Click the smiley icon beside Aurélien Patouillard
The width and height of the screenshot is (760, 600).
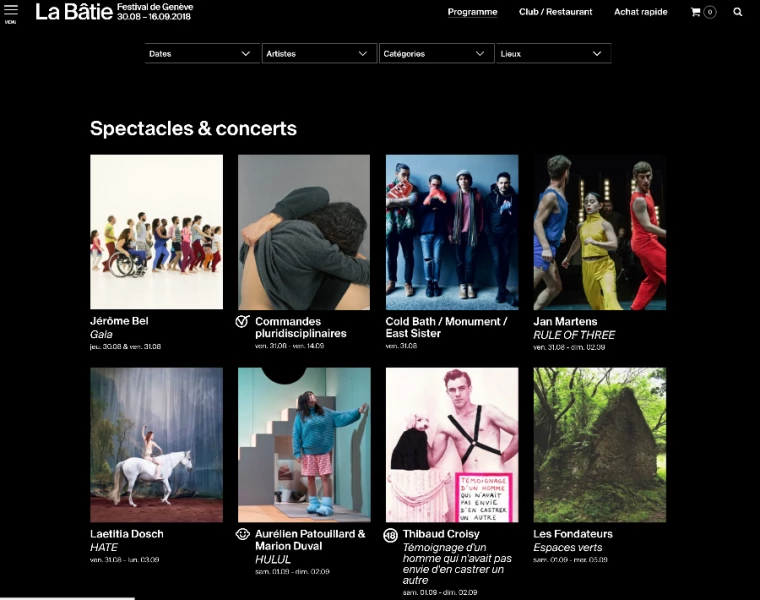point(242,534)
